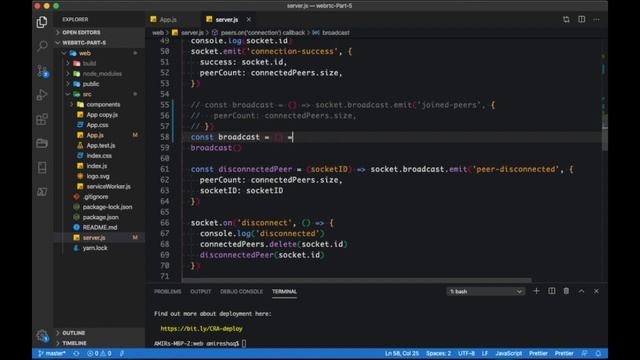Viewport: 640px width, 360px height.
Task: Open the editor More Actions ellipsis
Action: point(596,20)
